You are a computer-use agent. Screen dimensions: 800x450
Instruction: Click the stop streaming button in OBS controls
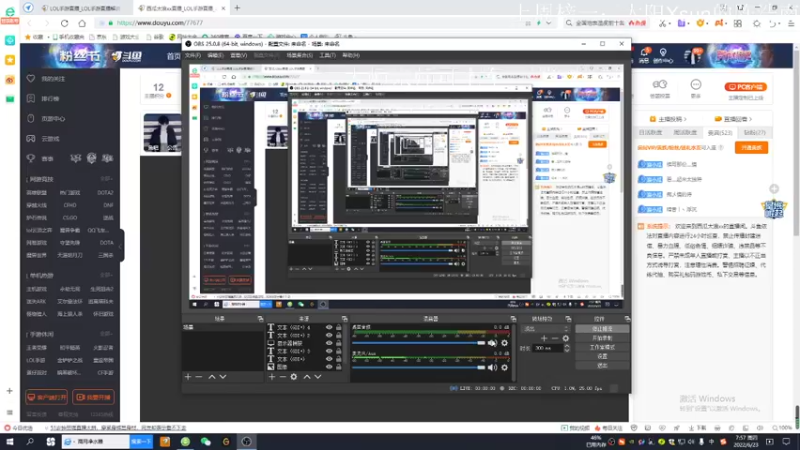[602, 329]
